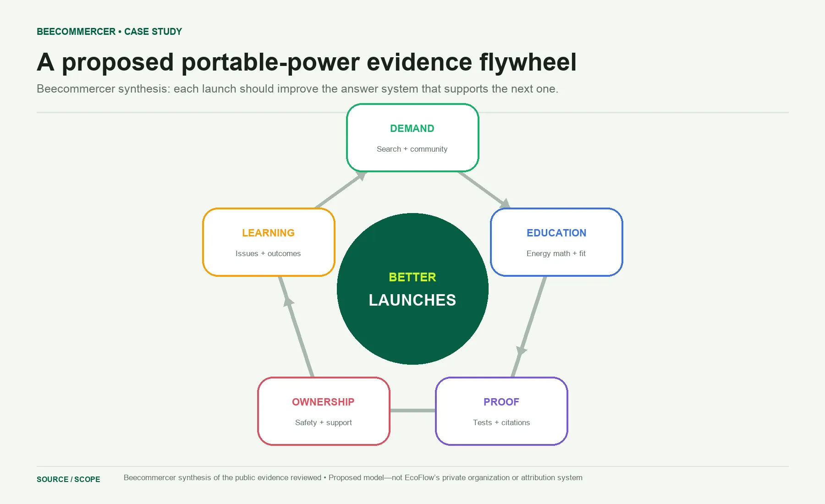The width and height of the screenshot is (825, 504).
Task: Click the main title about evidence flywheel
Action: (307, 62)
